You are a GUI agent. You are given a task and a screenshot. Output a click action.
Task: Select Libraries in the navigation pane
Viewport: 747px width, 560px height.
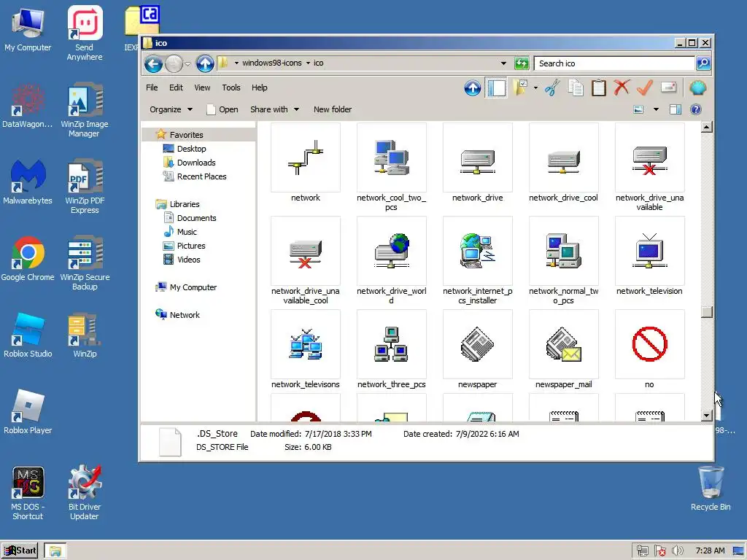click(184, 204)
